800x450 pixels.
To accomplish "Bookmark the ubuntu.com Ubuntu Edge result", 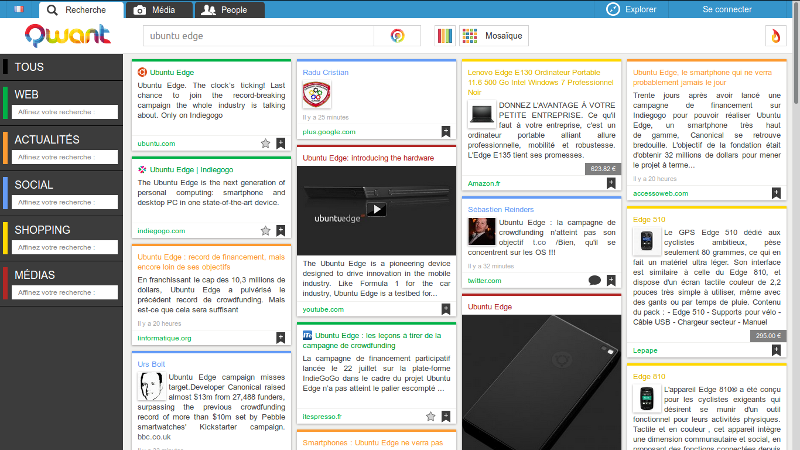I will [281, 143].
